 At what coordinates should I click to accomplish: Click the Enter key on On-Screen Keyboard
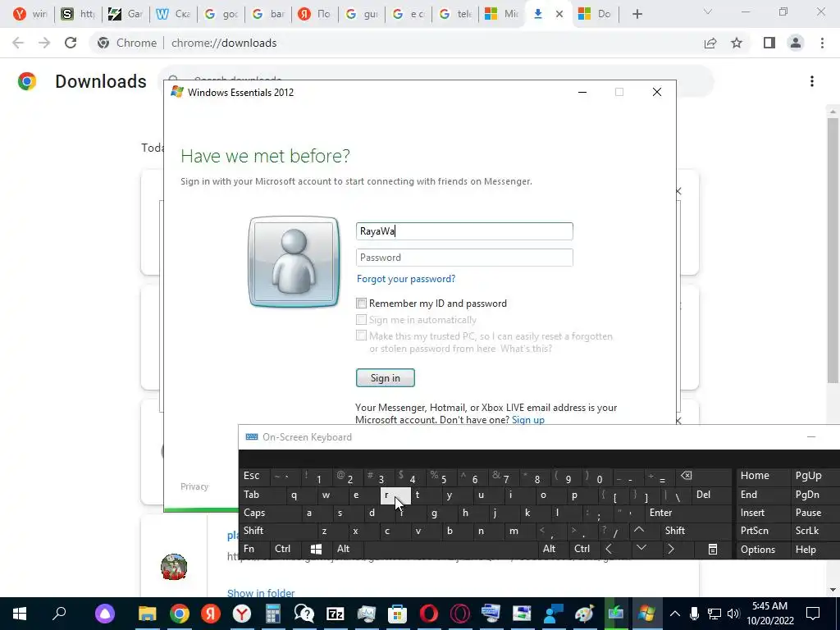688,513
